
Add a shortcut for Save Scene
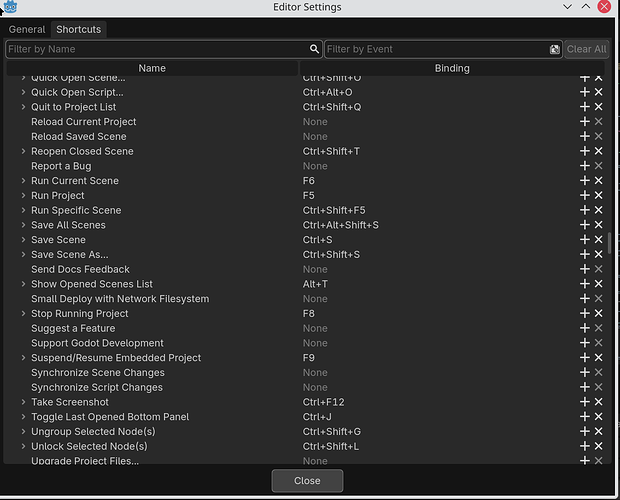click(x=584, y=240)
